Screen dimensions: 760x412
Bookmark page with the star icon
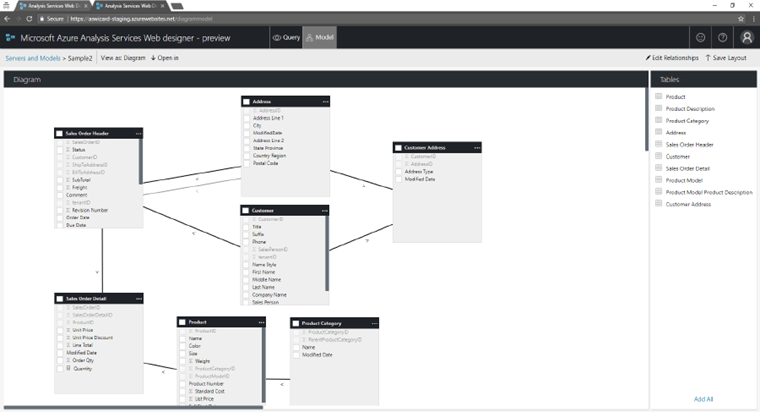741,18
